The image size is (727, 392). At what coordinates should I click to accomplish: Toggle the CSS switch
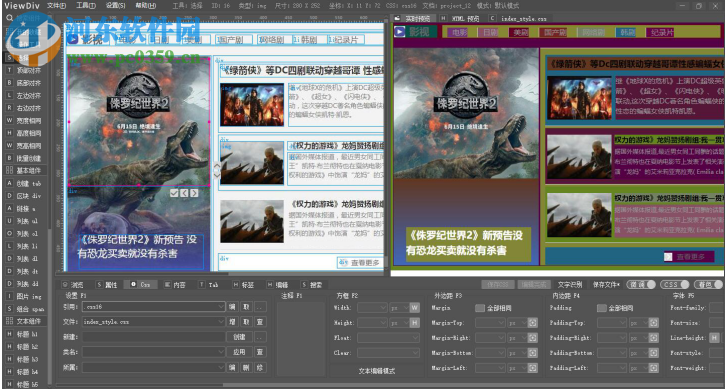tap(675, 284)
